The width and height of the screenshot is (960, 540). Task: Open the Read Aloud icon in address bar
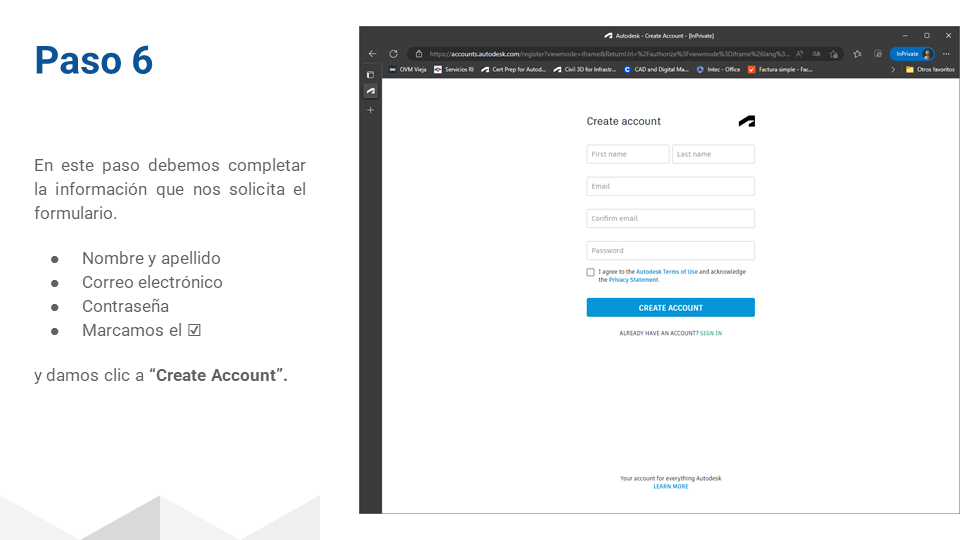point(800,54)
